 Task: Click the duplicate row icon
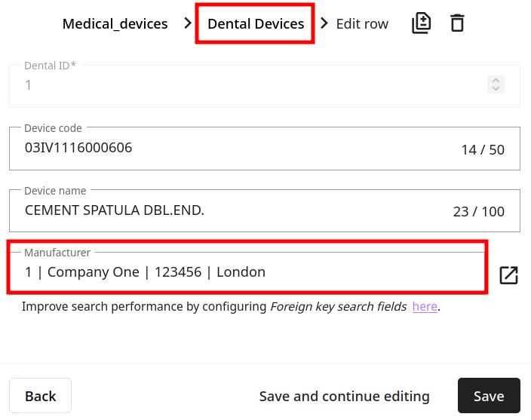coord(422,23)
